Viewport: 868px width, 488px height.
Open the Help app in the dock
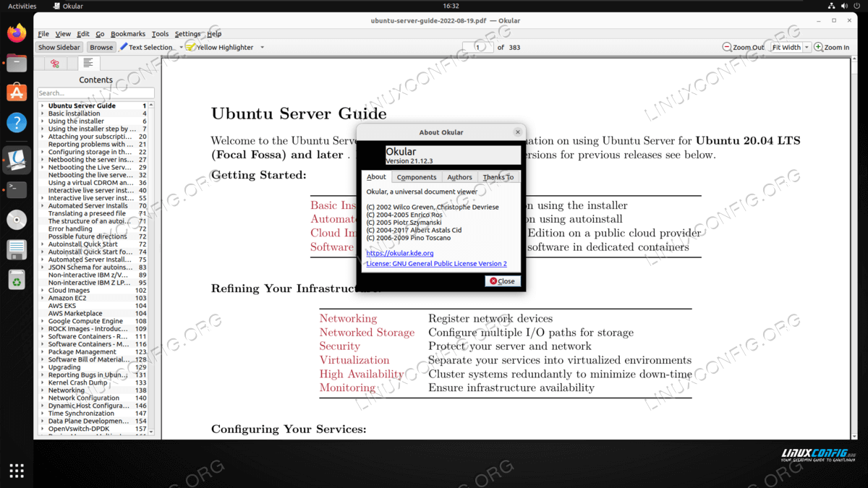point(17,123)
